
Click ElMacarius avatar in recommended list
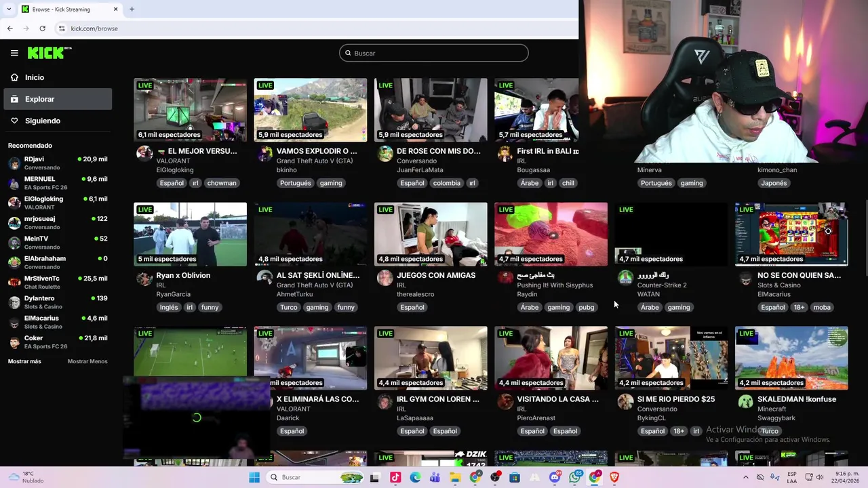(x=14, y=322)
